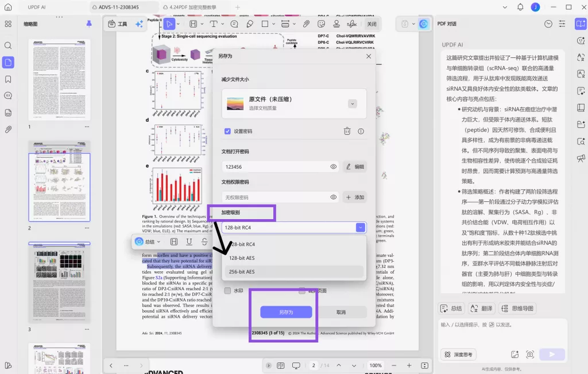
Task: Select page 3 thumbnail
Action: pos(60,282)
